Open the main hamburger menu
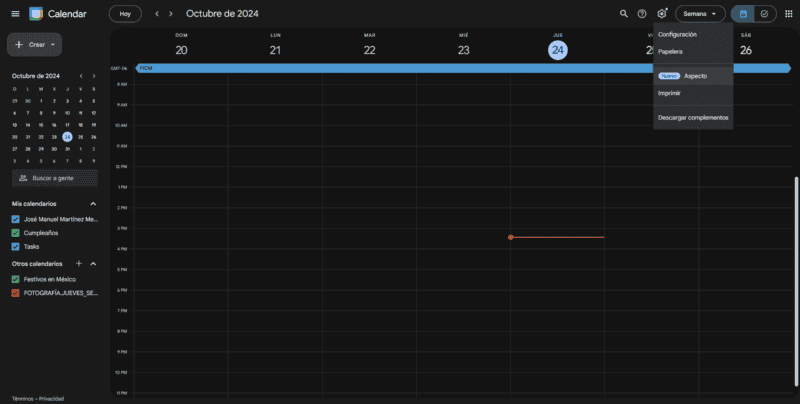This screenshot has height=404, width=800. [x=15, y=14]
